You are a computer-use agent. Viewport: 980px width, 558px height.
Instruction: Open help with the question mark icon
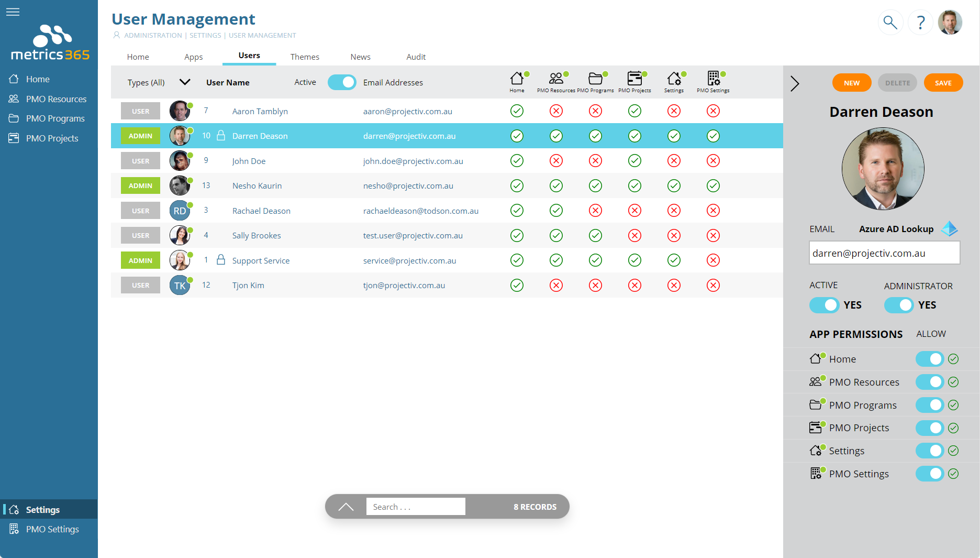click(921, 23)
